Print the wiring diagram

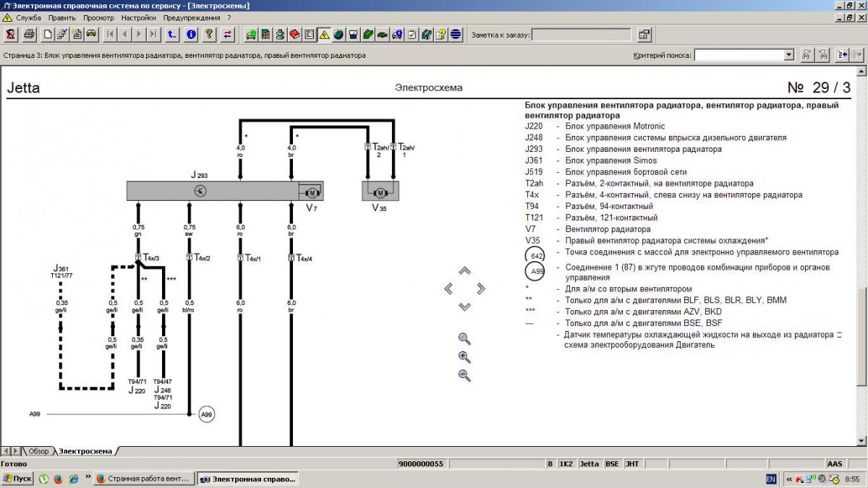(30, 34)
